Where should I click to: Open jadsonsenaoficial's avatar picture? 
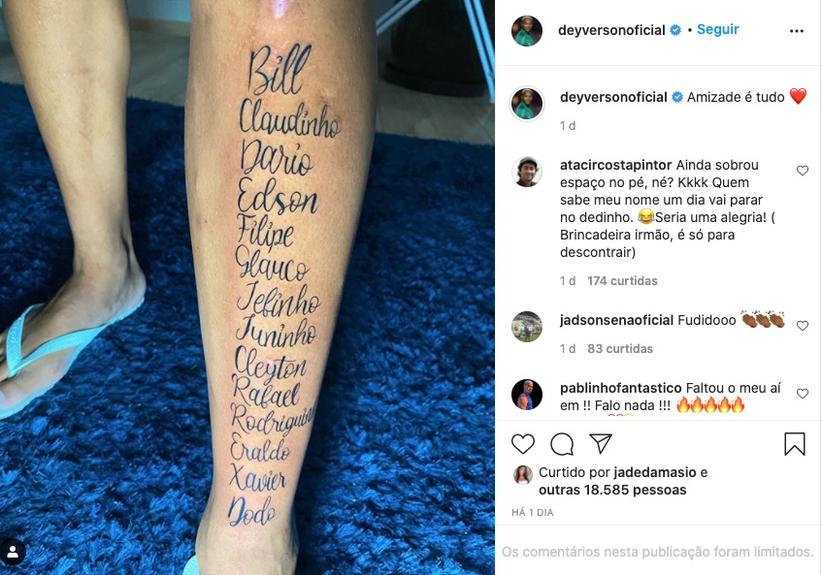(x=527, y=327)
